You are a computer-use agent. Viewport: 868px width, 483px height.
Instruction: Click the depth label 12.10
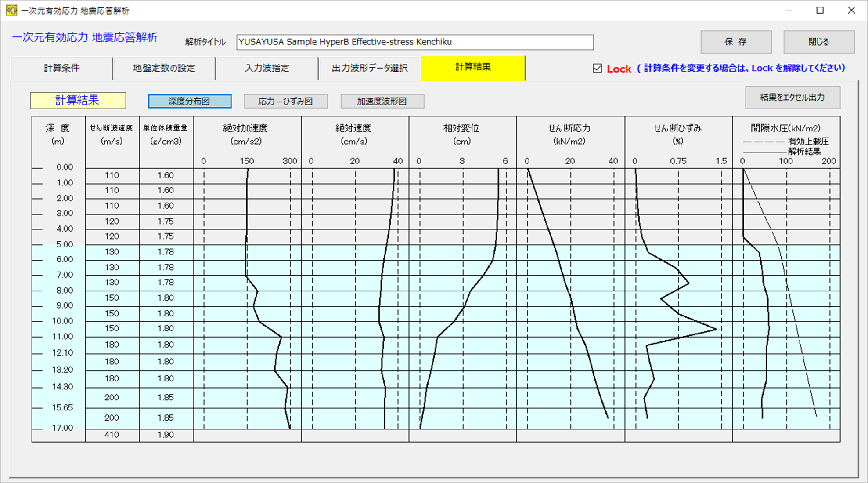(x=62, y=353)
